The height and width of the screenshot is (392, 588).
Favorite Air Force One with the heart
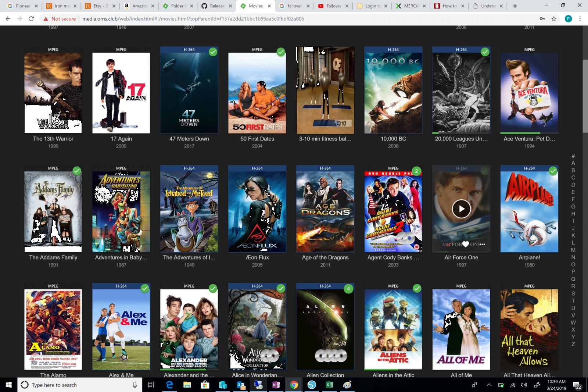466,244
